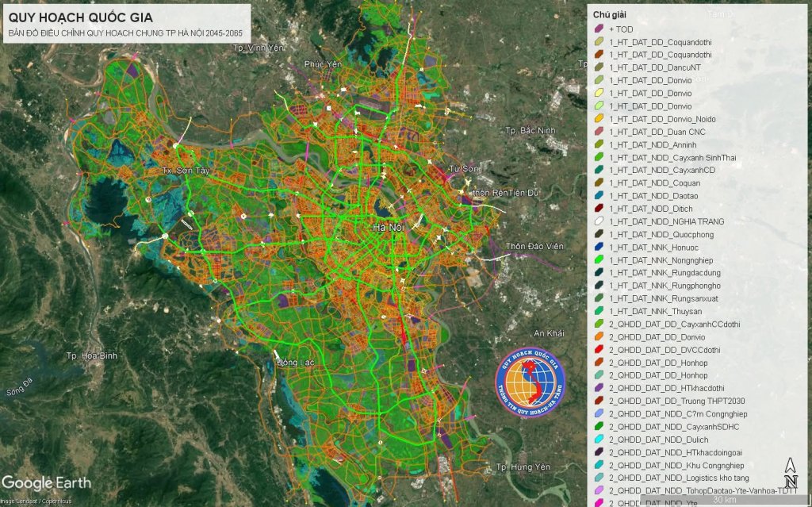Click the Tx. Sơn Tây map label
The height and width of the screenshot is (507, 812).
click(x=185, y=171)
